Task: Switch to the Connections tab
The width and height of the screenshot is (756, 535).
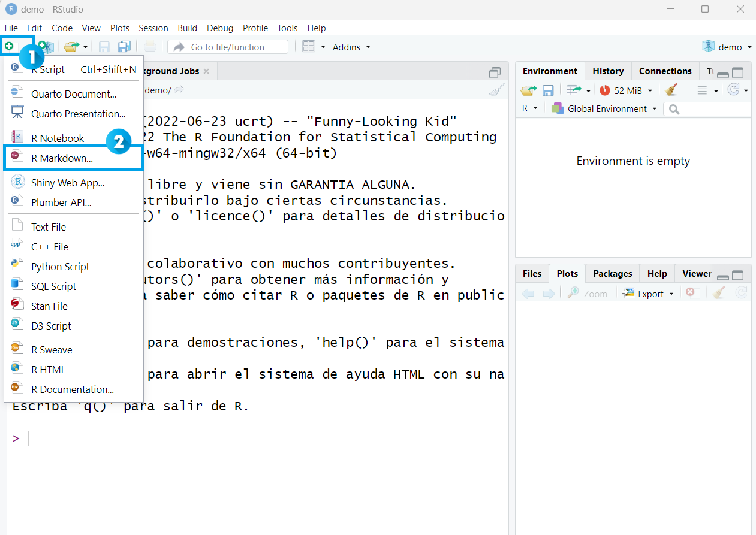Action: point(665,71)
